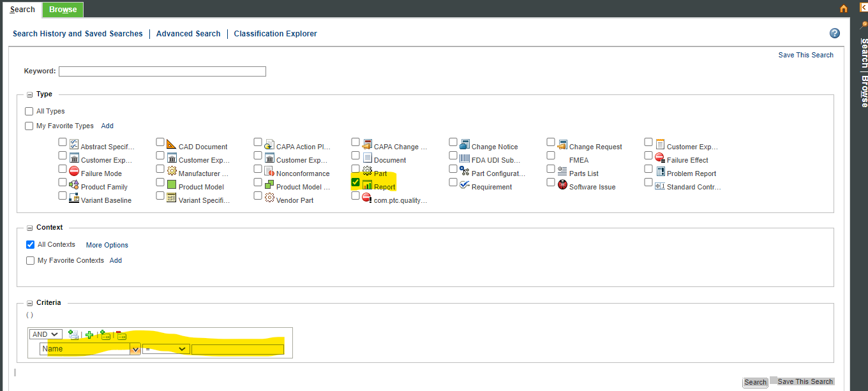
Task: Open the Name attribute dropdown
Action: pyautogui.click(x=134, y=349)
